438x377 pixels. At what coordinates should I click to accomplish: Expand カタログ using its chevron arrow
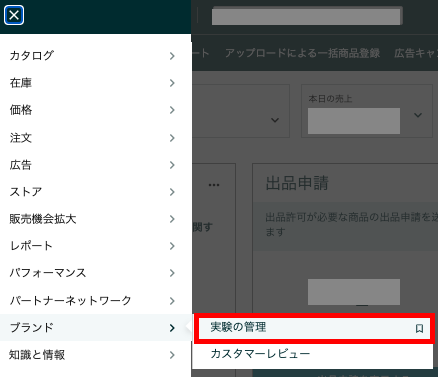pyautogui.click(x=172, y=56)
